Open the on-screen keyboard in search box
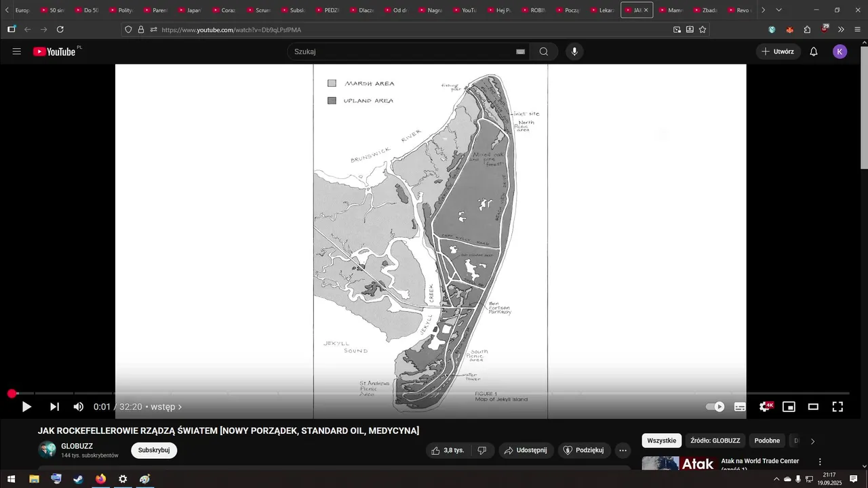The height and width of the screenshot is (488, 868). click(521, 52)
